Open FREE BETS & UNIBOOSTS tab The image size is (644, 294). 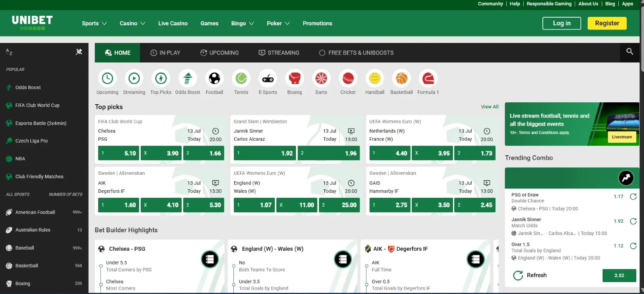(x=356, y=53)
